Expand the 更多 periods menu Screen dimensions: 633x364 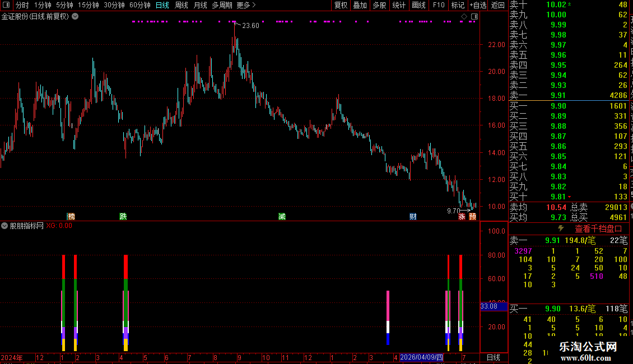click(x=246, y=5)
